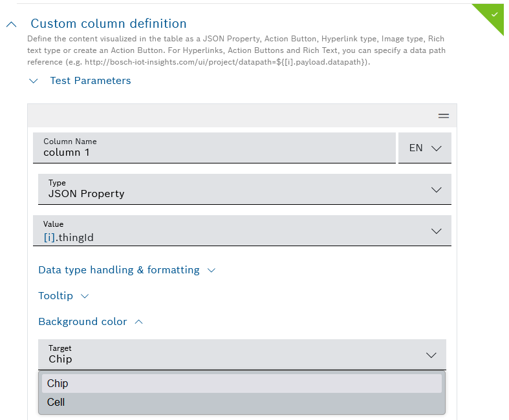Click the chevron icon beside Test Parameters
The image size is (509, 420).
tap(34, 81)
